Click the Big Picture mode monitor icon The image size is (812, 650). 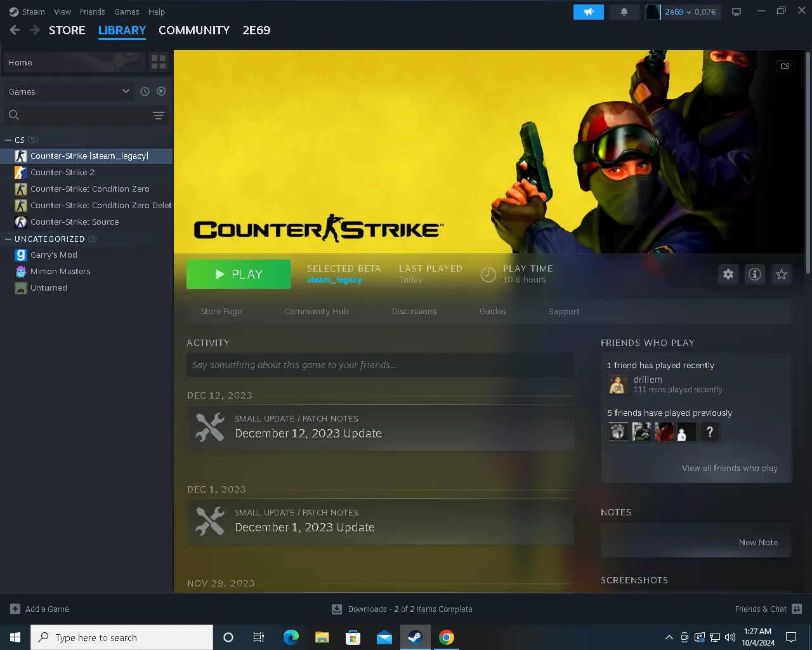pyautogui.click(x=737, y=12)
